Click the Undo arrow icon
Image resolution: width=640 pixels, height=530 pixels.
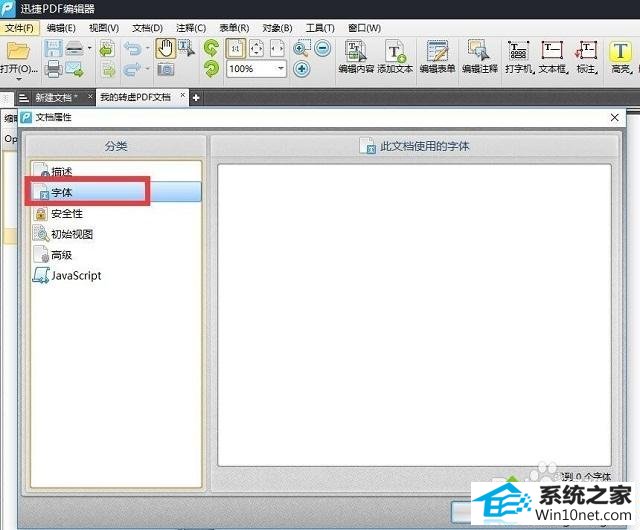pyautogui.click(x=133, y=48)
